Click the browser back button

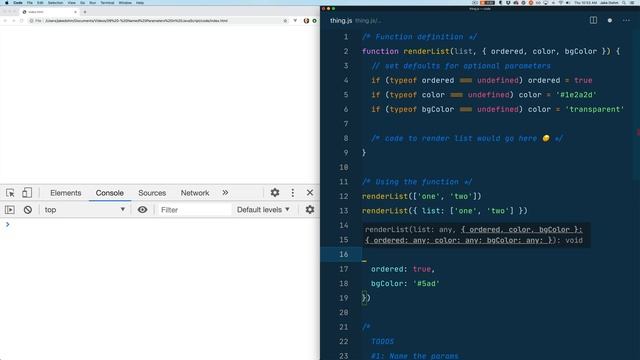[5, 20]
